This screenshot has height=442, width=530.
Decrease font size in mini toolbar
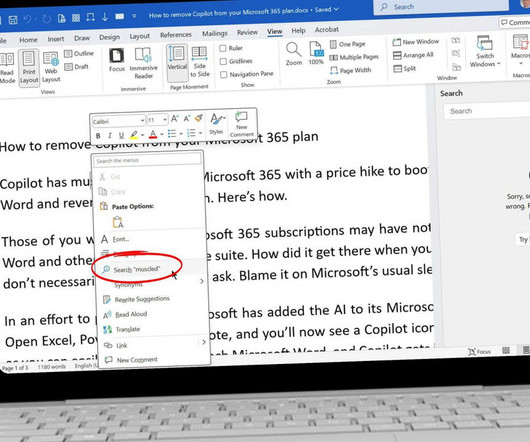coord(187,119)
